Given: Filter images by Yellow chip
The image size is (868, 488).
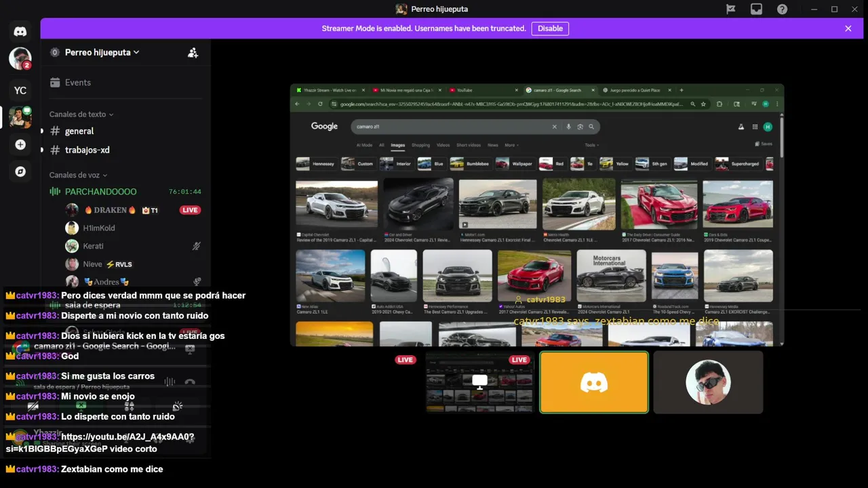Looking at the screenshot, I should 615,163.
